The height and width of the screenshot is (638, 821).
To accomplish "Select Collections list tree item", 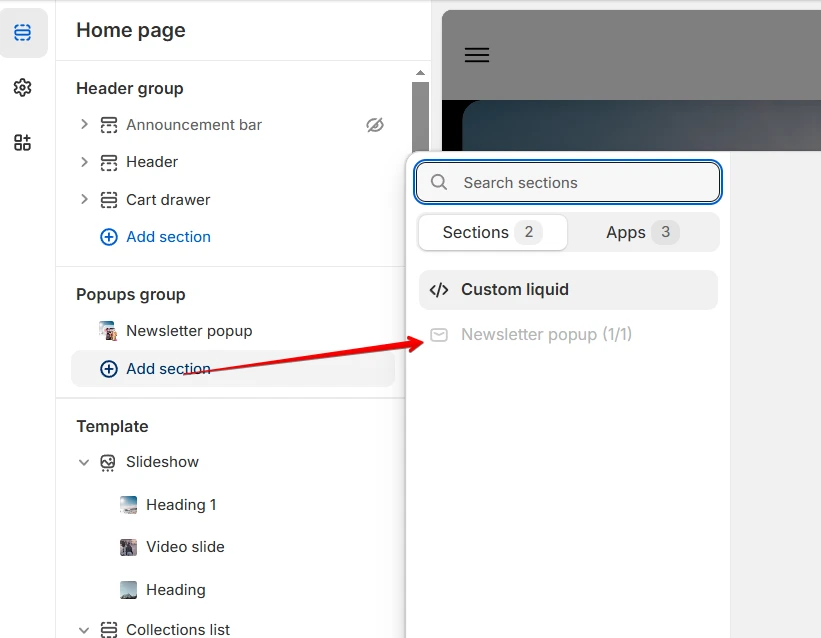I will point(178,630).
